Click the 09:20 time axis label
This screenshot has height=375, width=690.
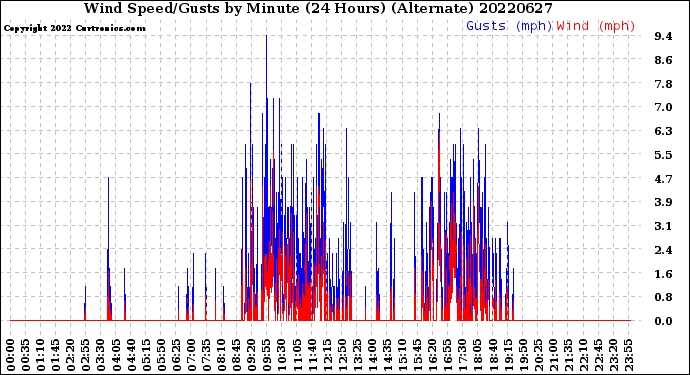(x=251, y=355)
